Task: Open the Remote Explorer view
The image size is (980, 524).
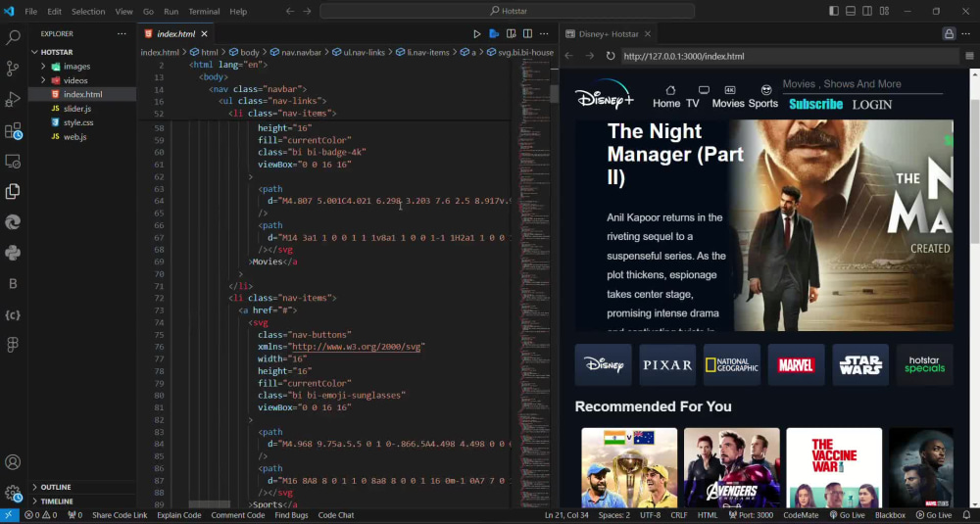Action: [13, 162]
